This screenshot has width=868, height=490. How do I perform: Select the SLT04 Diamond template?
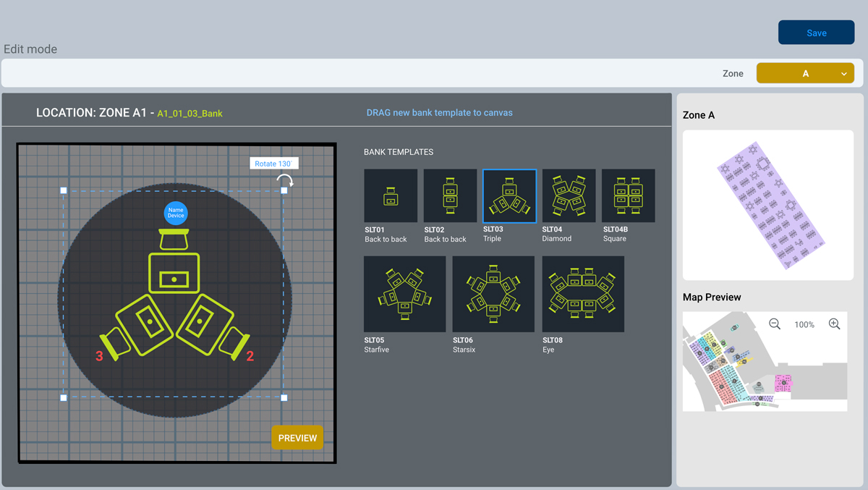569,195
